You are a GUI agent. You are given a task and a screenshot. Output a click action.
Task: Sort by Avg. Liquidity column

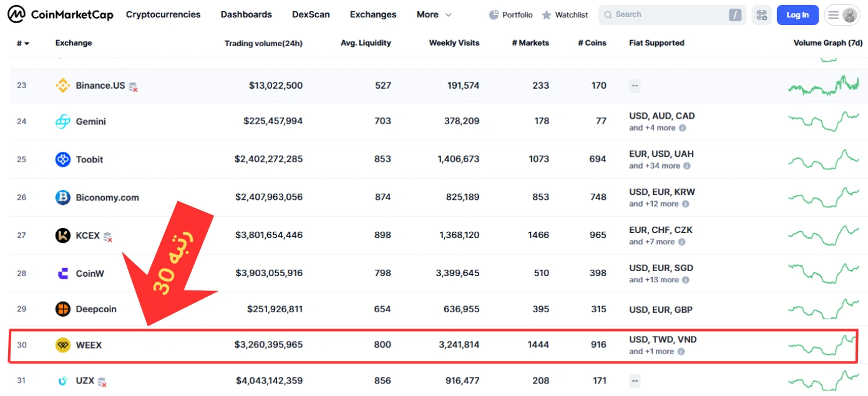366,43
